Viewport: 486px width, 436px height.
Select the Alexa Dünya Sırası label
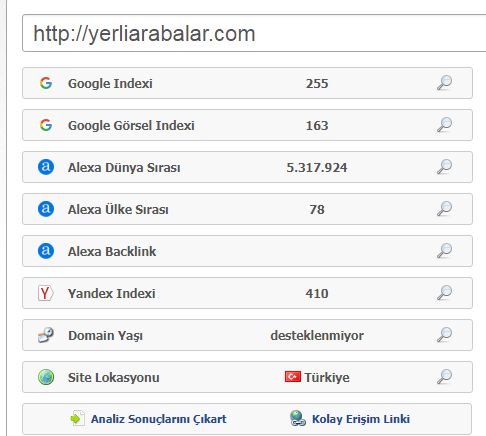pos(124,168)
